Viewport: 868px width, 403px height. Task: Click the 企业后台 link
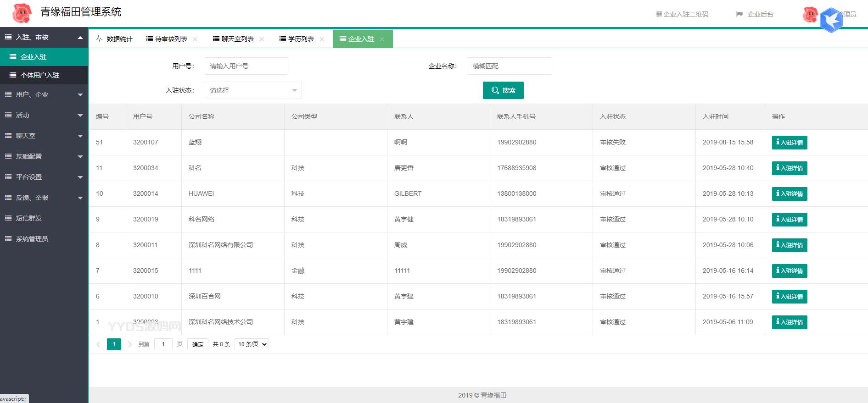(761, 14)
